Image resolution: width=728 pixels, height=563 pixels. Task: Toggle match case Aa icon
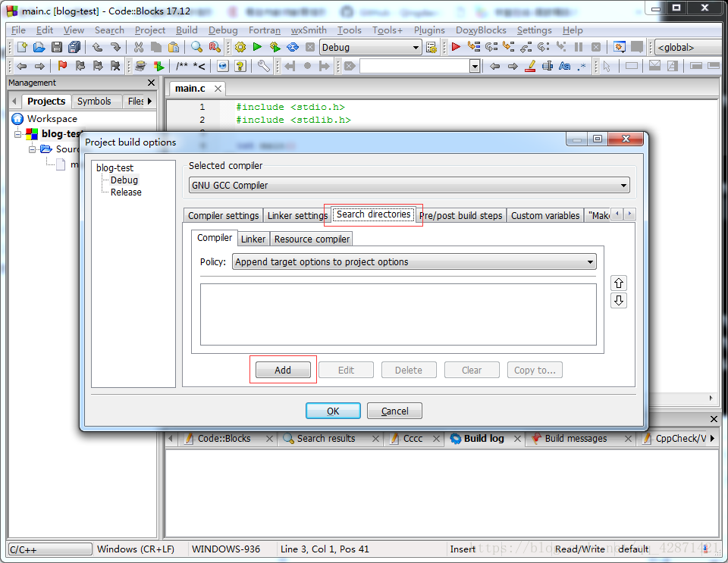click(564, 67)
